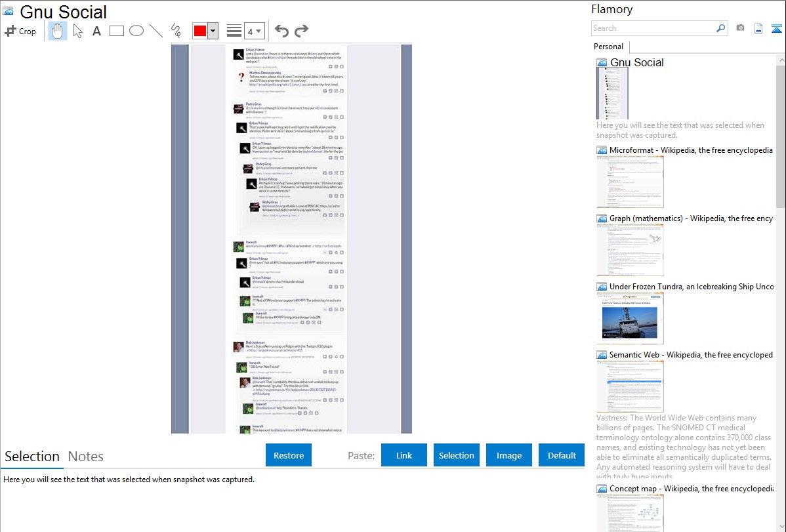Open the color picker dropdown arrow
786x532 pixels.
coord(213,31)
